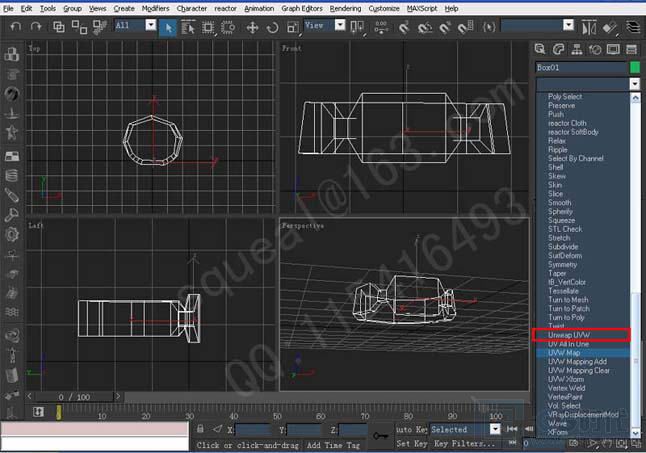Open the 'Selected' key target dropdown
The height and width of the screenshot is (453, 646).
(x=495, y=430)
